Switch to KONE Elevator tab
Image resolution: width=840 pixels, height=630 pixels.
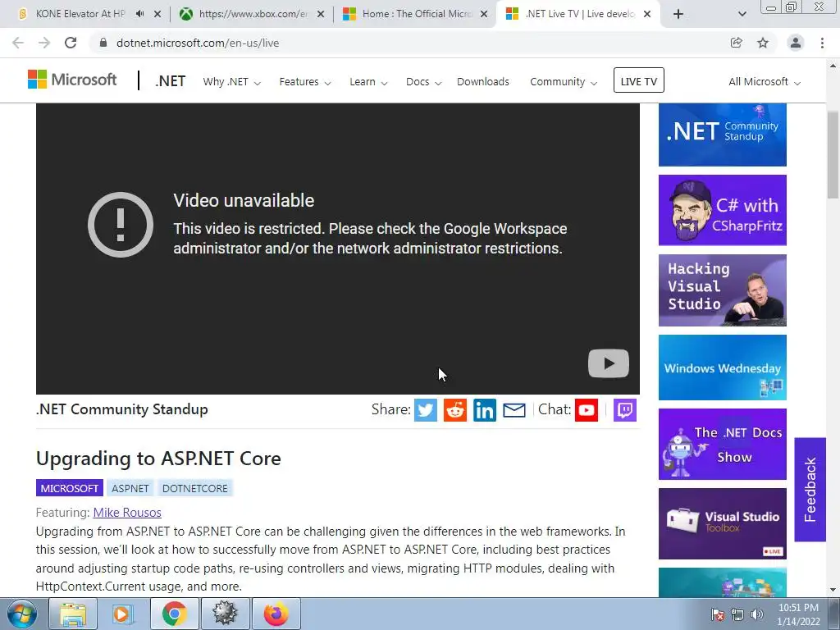(79, 14)
